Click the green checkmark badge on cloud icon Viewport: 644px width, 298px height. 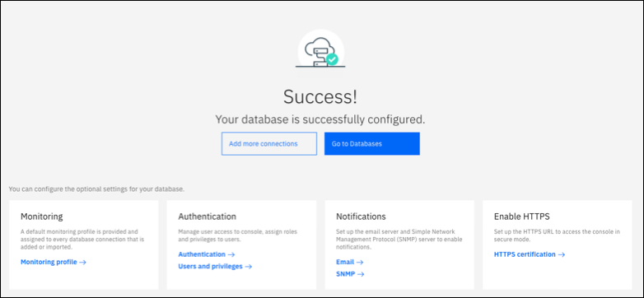pos(332,59)
